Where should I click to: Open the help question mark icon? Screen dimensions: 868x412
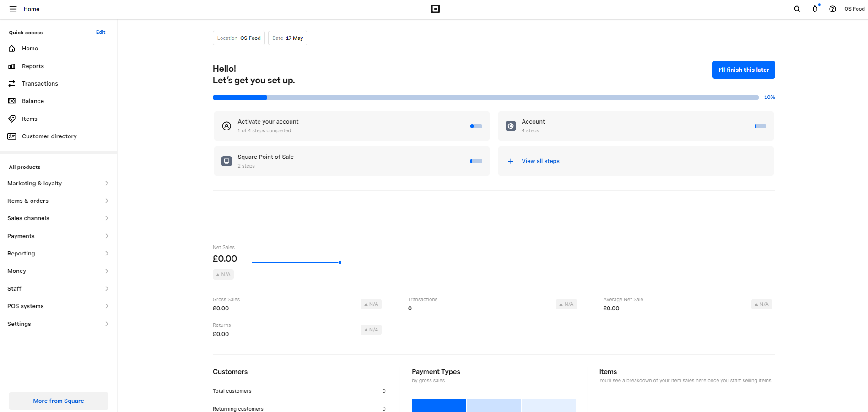point(832,9)
